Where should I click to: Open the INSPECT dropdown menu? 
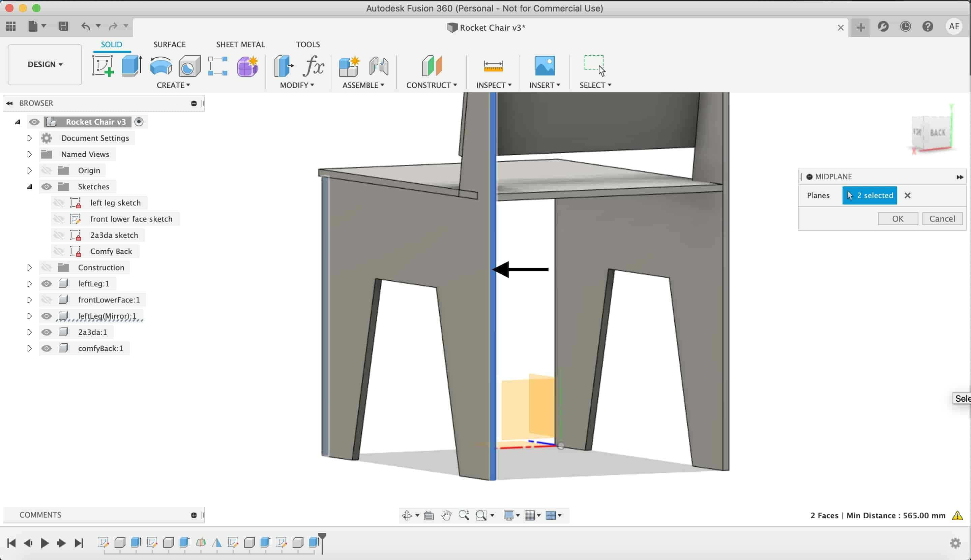[494, 85]
